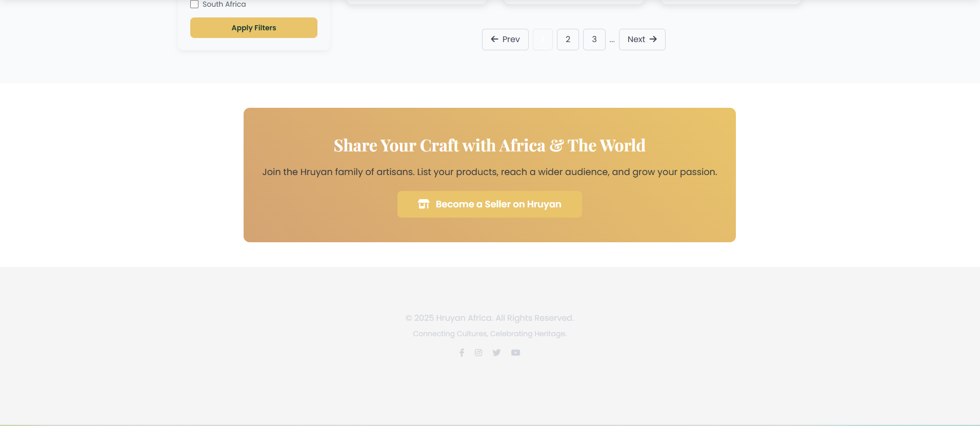The width and height of the screenshot is (980, 426).
Task: Go to page 2 of results
Action: pyautogui.click(x=568, y=40)
